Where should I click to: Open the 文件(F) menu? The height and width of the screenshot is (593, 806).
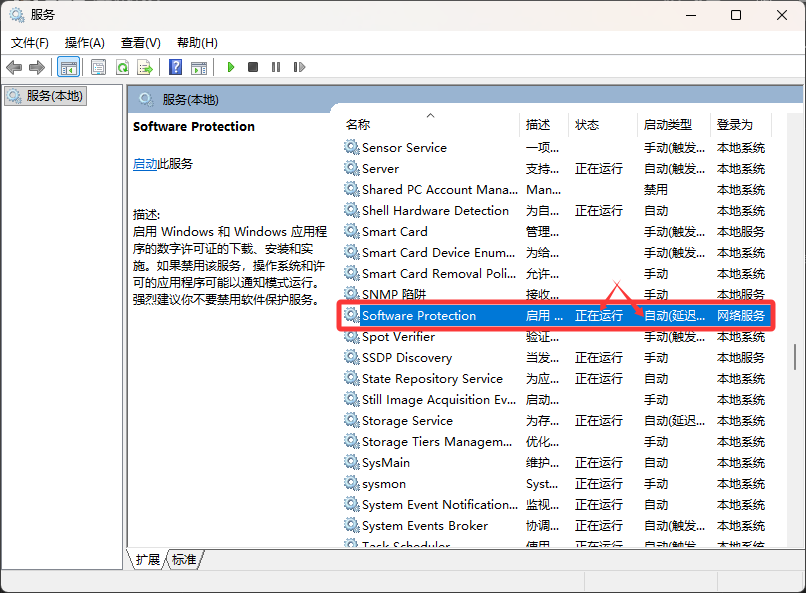pos(30,43)
